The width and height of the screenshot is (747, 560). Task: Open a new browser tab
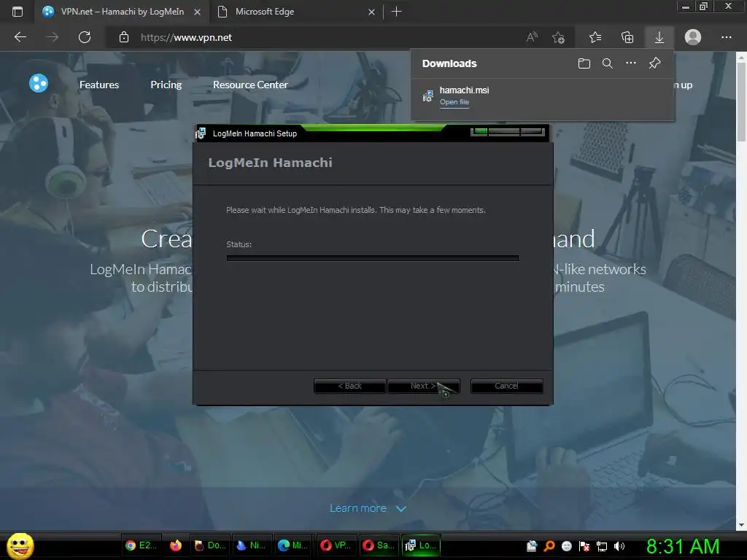pos(396,12)
